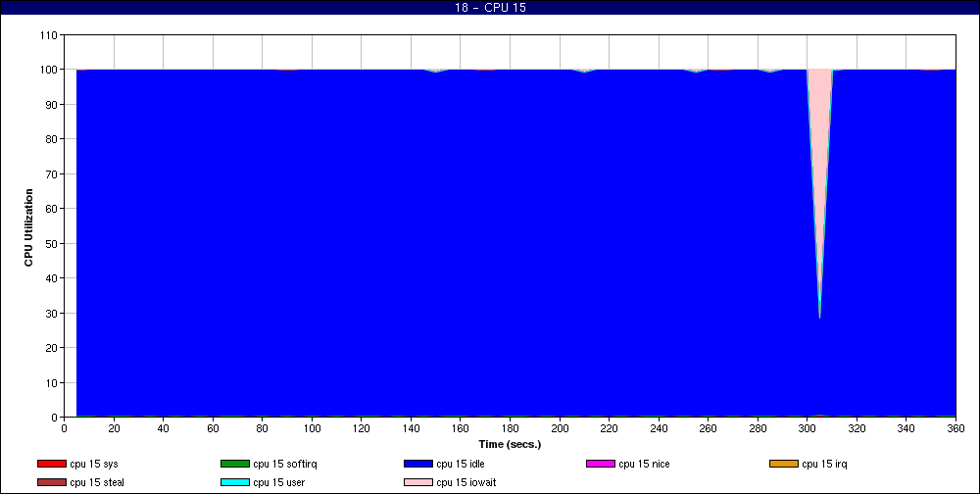
Task: Click the y-axis label 40
Action: click(53, 278)
